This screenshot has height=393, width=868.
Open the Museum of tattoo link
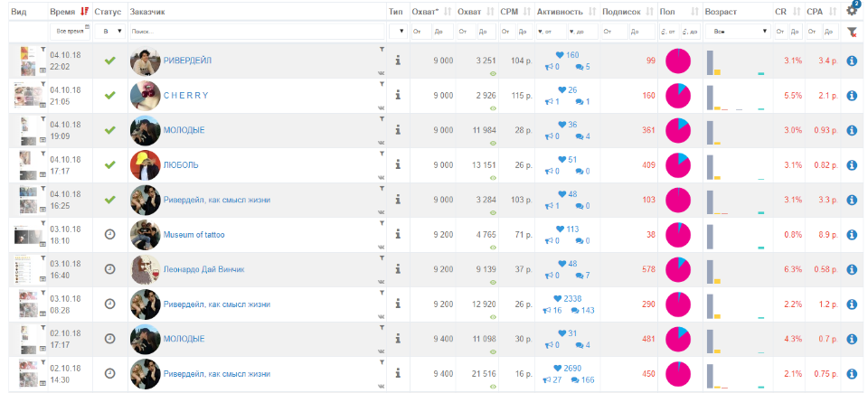(193, 235)
